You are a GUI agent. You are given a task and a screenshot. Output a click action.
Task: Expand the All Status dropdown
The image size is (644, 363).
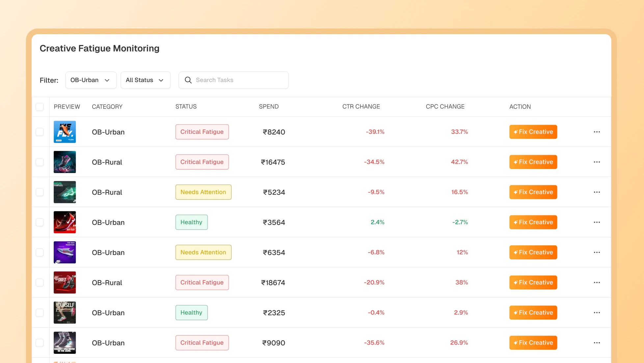point(145,80)
